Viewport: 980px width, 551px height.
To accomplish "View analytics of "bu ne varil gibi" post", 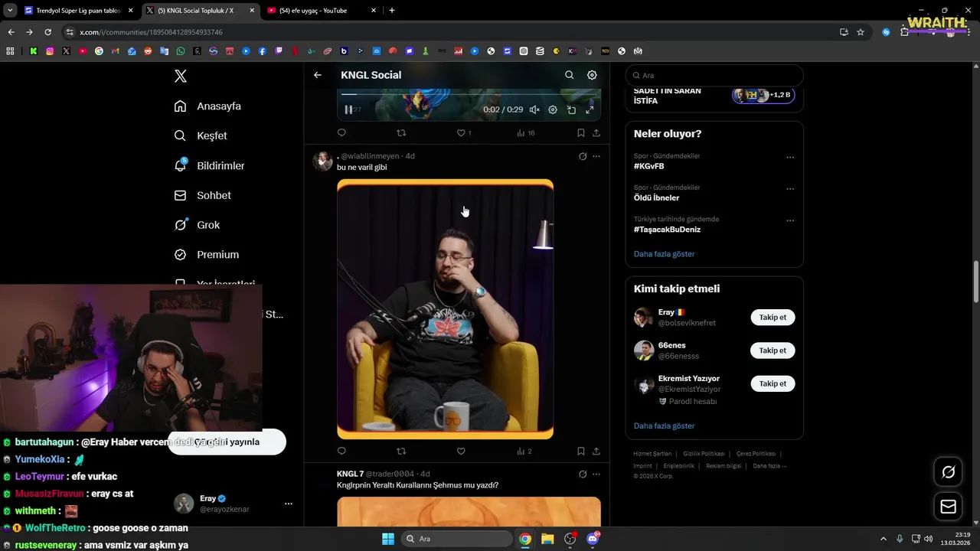I will 524,452.
